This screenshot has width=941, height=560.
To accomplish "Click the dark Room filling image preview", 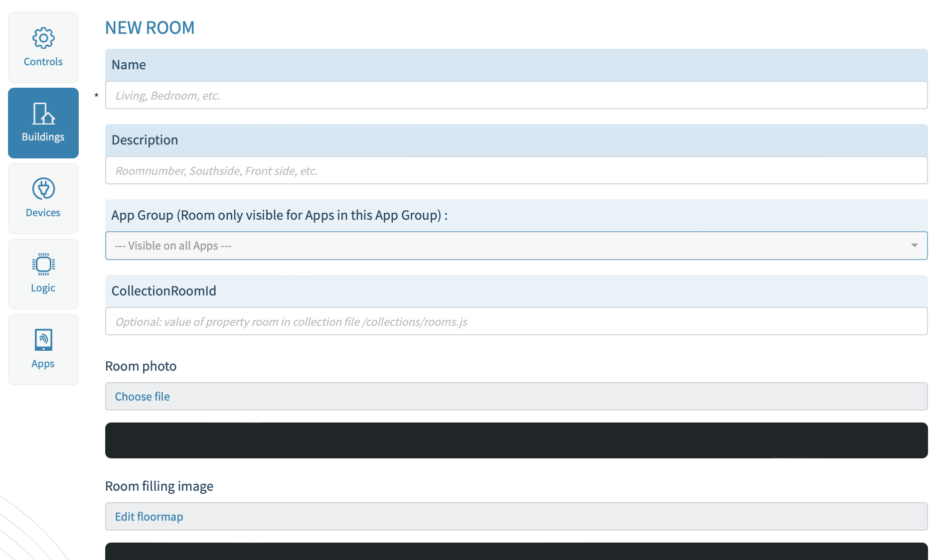I will [x=516, y=551].
